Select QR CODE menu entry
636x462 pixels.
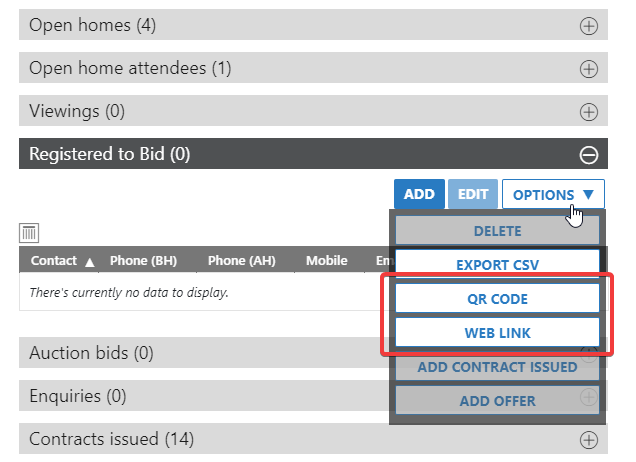click(497, 299)
